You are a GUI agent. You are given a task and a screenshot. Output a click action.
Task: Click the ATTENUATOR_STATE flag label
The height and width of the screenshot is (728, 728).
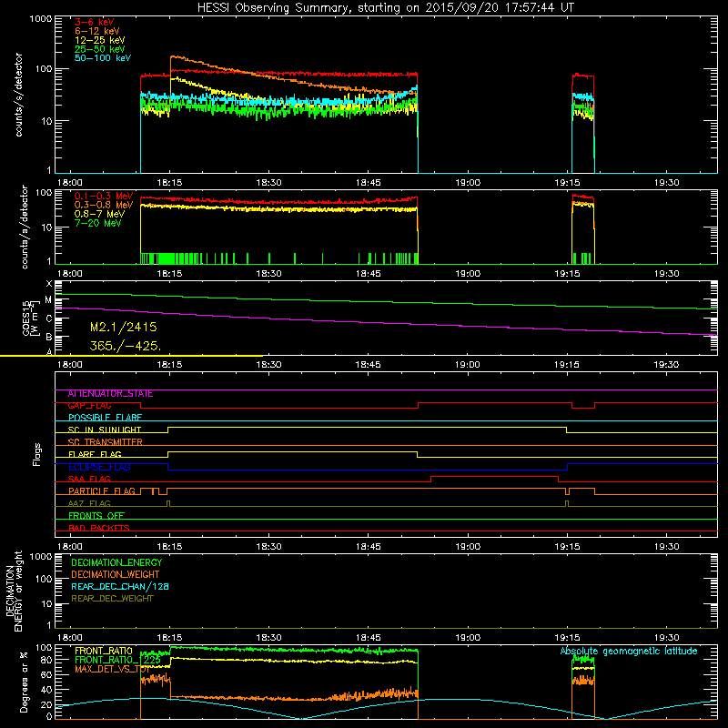(110, 394)
